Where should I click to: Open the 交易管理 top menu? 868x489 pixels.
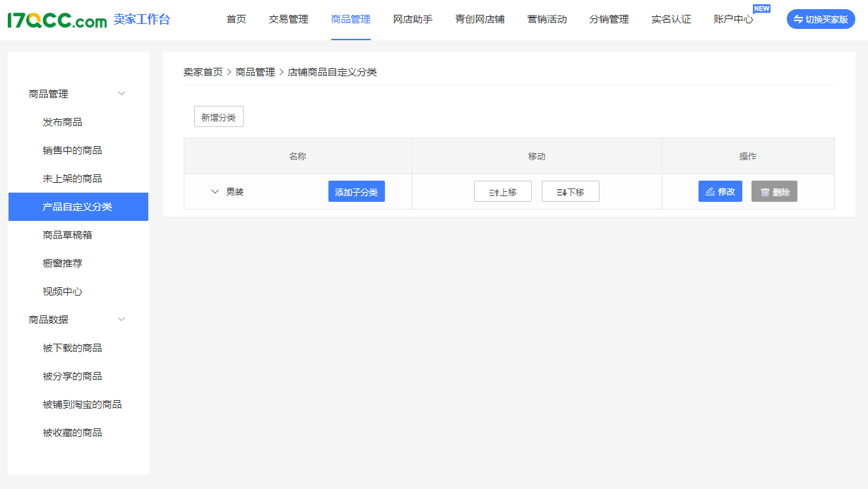tap(288, 20)
